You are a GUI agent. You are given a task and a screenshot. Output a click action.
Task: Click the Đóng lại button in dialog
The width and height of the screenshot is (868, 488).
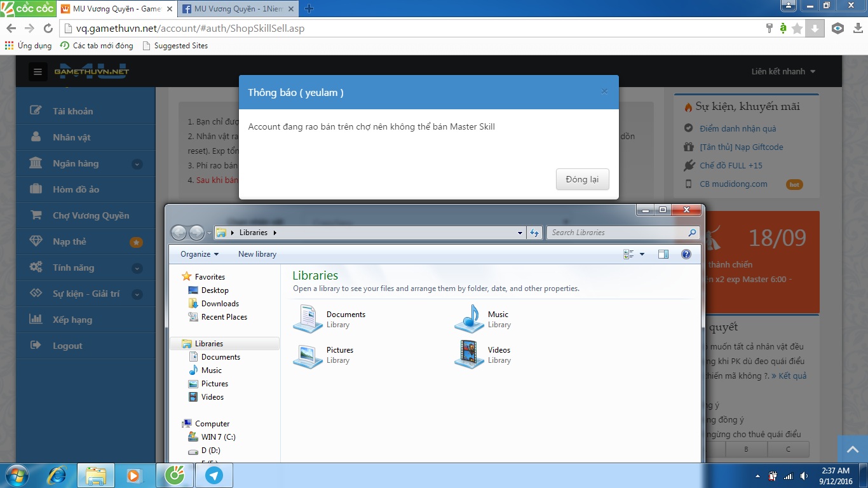[582, 179]
